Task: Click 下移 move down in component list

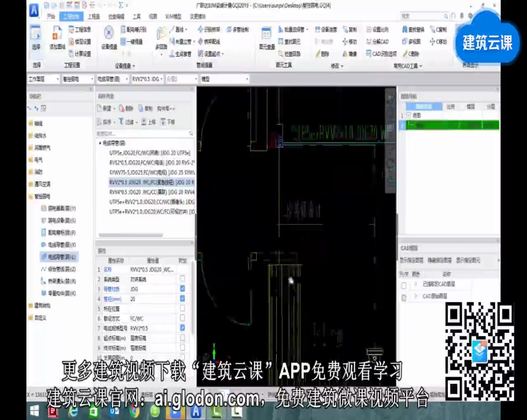Action: coord(168,122)
